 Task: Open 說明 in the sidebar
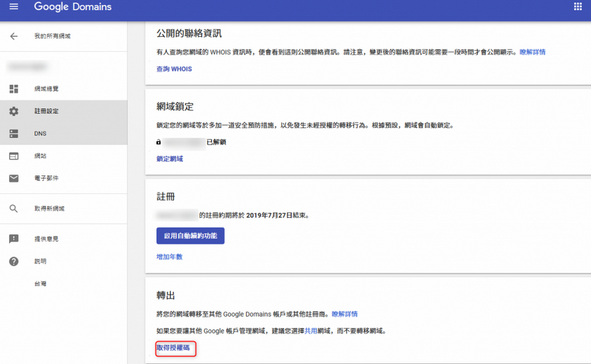click(40, 261)
